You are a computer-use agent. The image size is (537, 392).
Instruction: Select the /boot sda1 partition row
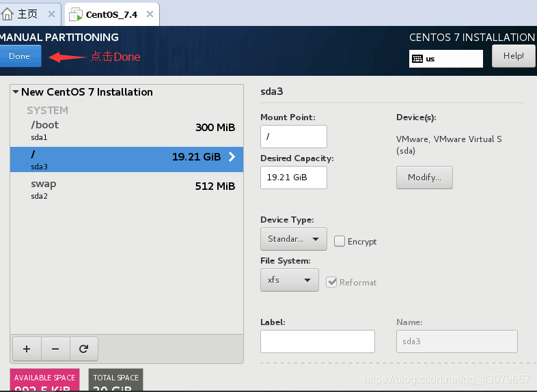126,130
